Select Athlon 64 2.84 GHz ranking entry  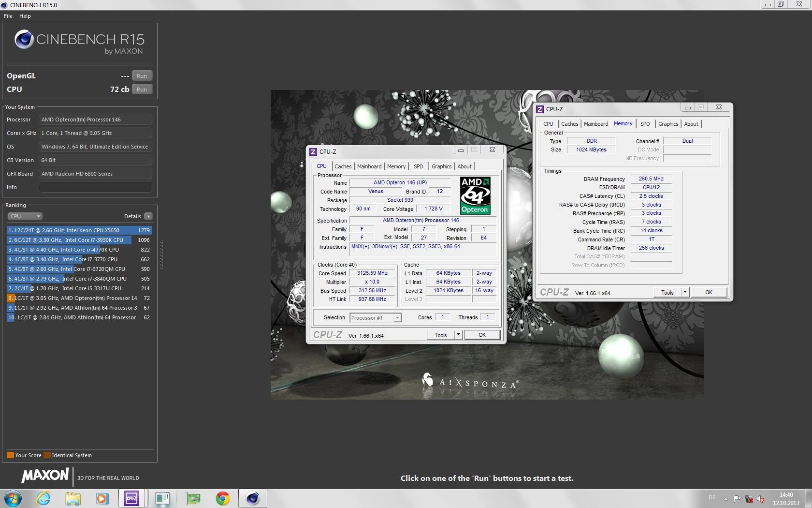[x=79, y=317]
